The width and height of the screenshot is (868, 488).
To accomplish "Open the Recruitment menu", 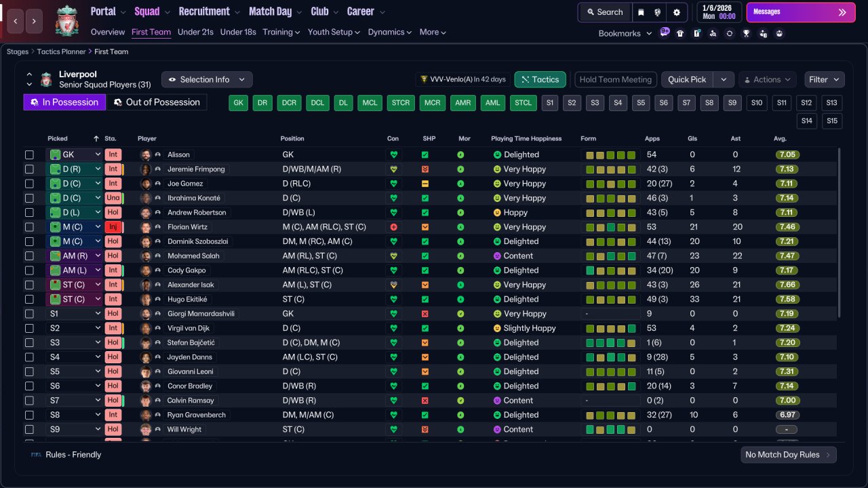I will coord(210,12).
